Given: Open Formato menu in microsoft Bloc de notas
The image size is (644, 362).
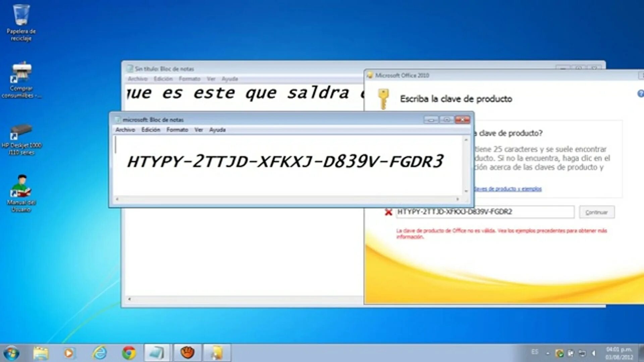Looking at the screenshot, I should [176, 129].
